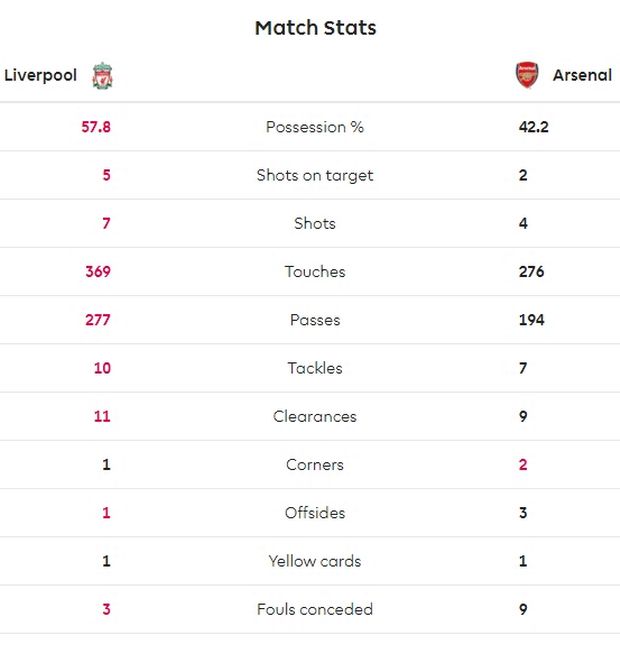Select Arsenal's 194 passes value
The height and width of the screenshot is (653, 620).
[532, 320]
